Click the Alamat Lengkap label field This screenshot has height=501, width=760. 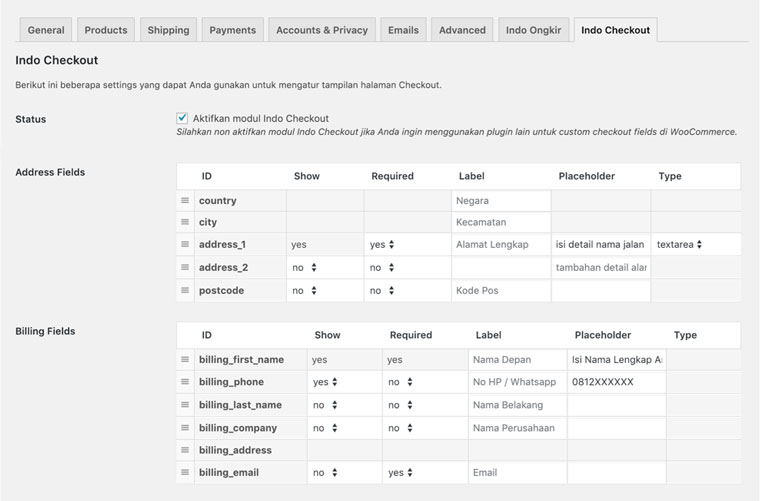pyautogui.click(x=501, y=245)
